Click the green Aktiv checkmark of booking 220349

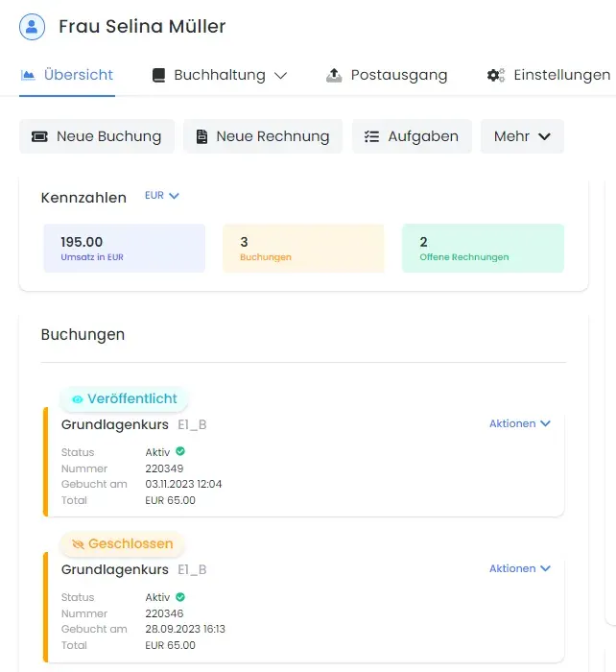(180, 451)
